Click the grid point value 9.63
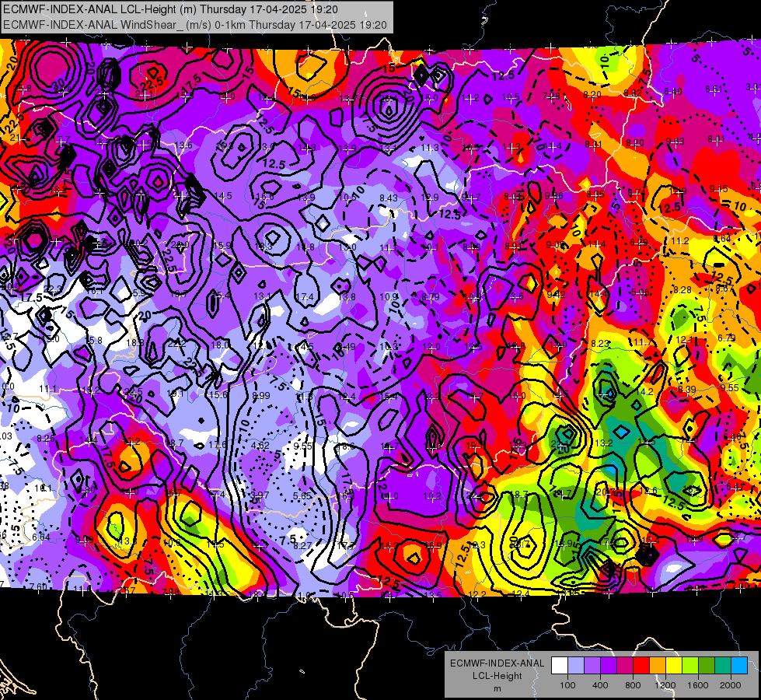The image size is (761, 700). click(675, 142)
